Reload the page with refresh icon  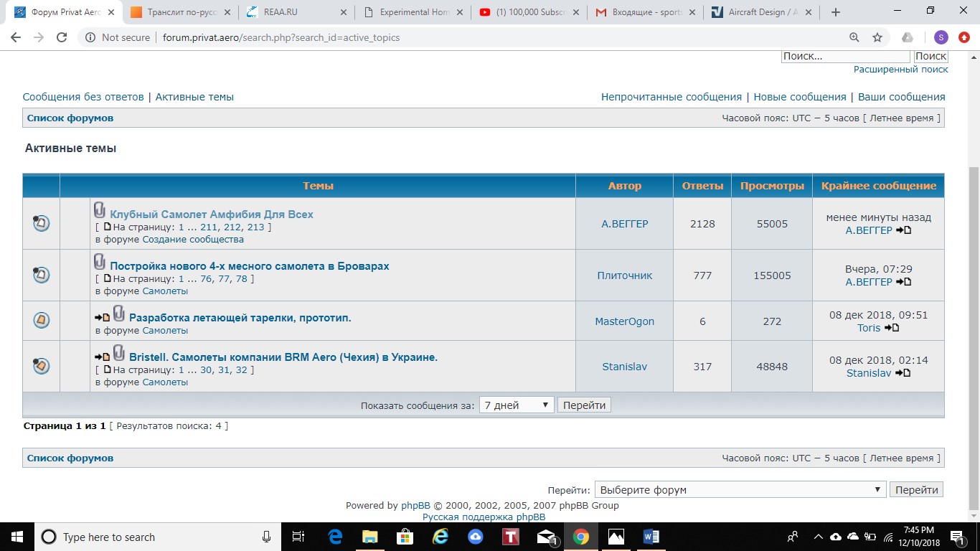click(x=62, y=37)
